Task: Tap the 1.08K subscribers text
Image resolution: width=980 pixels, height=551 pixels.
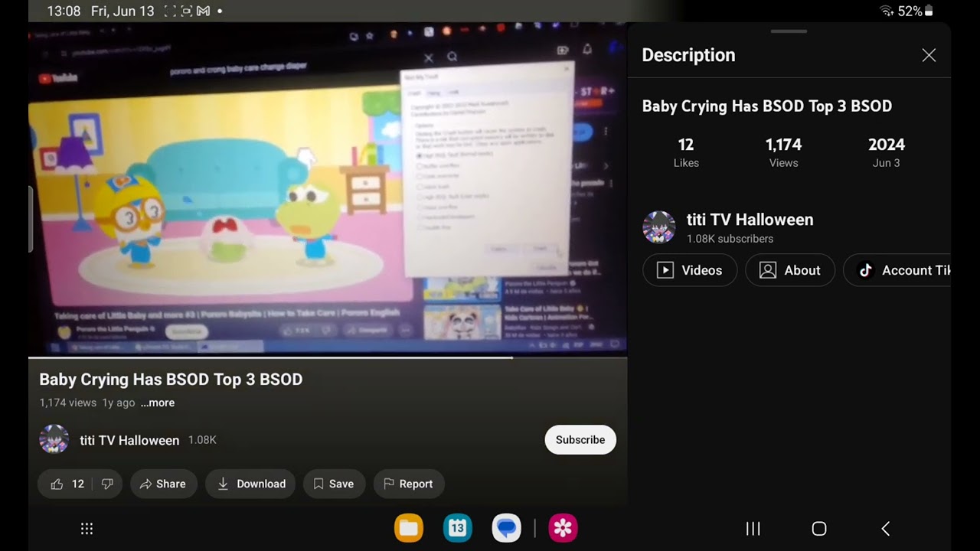Action: coord(730,239)
